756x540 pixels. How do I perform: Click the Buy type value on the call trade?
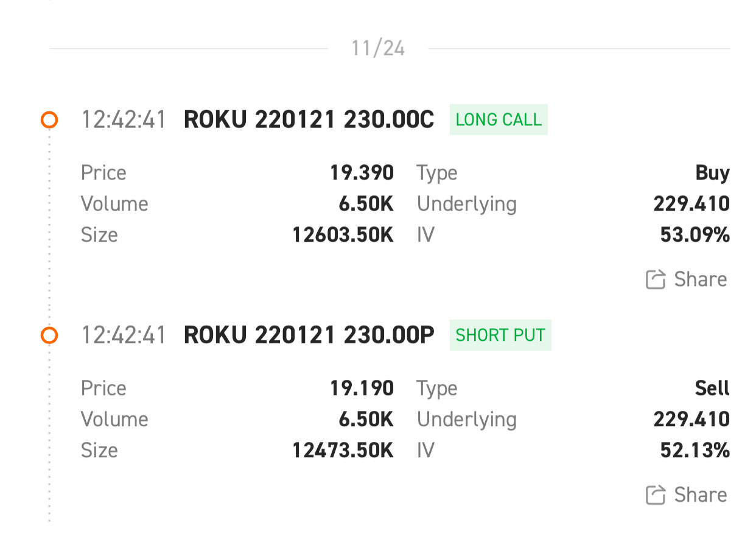point(713,174)
